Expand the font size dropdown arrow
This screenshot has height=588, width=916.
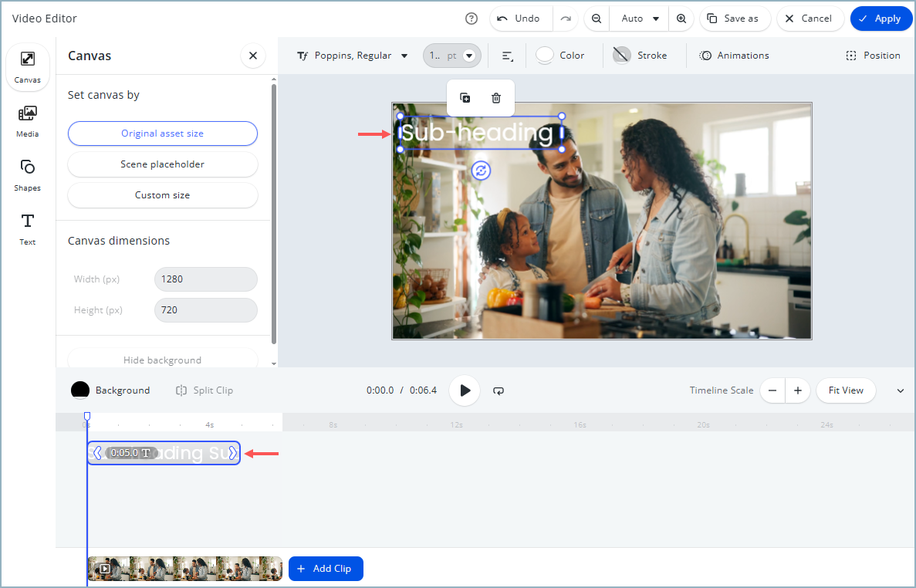point(468,56)
